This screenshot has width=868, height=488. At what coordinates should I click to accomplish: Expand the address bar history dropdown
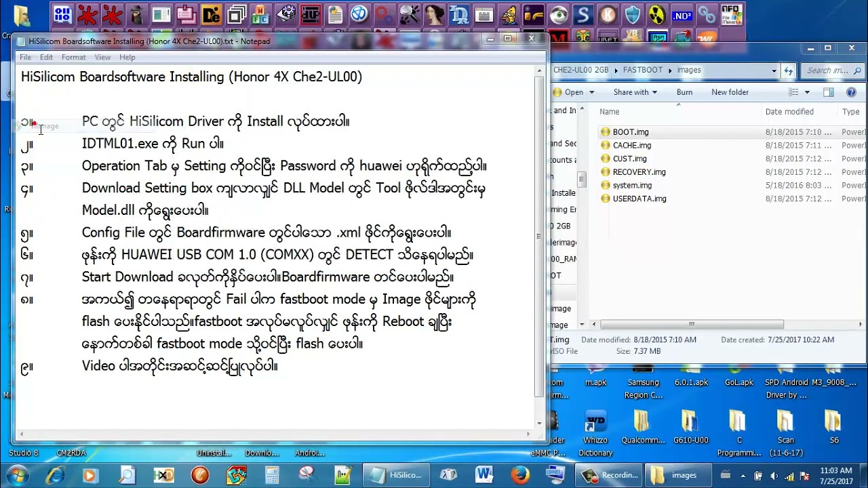774,70
